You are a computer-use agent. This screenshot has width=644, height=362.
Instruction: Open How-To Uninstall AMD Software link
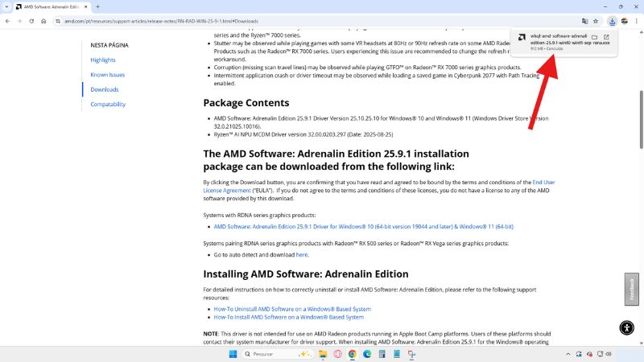pos(292,309)
